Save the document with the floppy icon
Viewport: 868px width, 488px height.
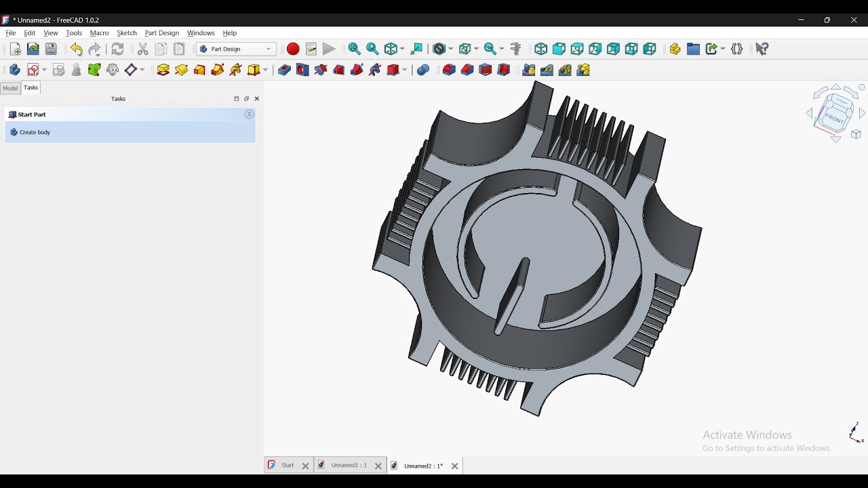coord(51,49)
